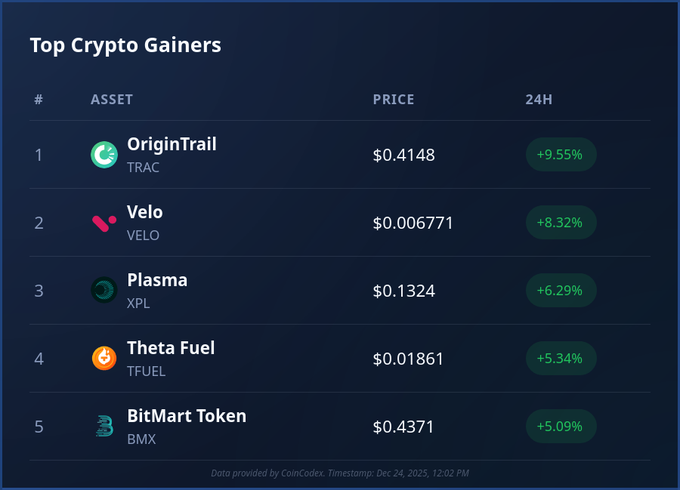
Task: Open the Velo asset name
Action: coord(145,212)
